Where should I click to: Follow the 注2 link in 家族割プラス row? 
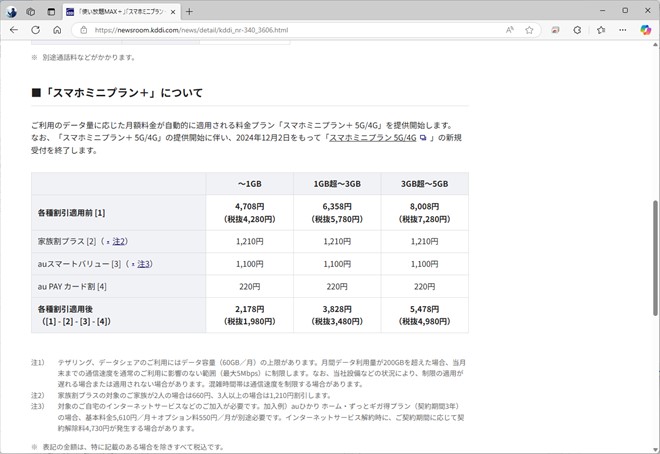(117, 242)
